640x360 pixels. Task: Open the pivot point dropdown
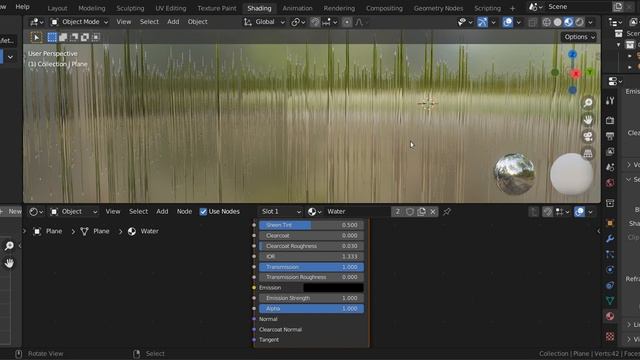(x=298, y=22)
